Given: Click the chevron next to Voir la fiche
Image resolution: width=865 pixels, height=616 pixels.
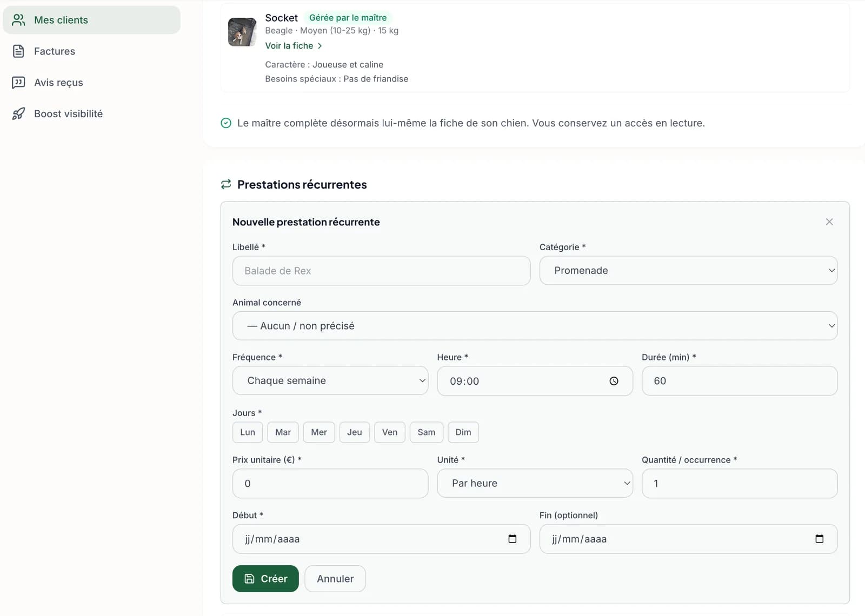Looking at the screenshot, I should click(320, 46).
